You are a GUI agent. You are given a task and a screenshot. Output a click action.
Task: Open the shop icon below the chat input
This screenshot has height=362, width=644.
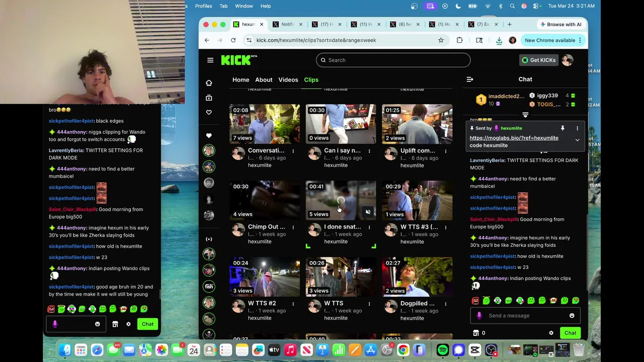point(476,333)
